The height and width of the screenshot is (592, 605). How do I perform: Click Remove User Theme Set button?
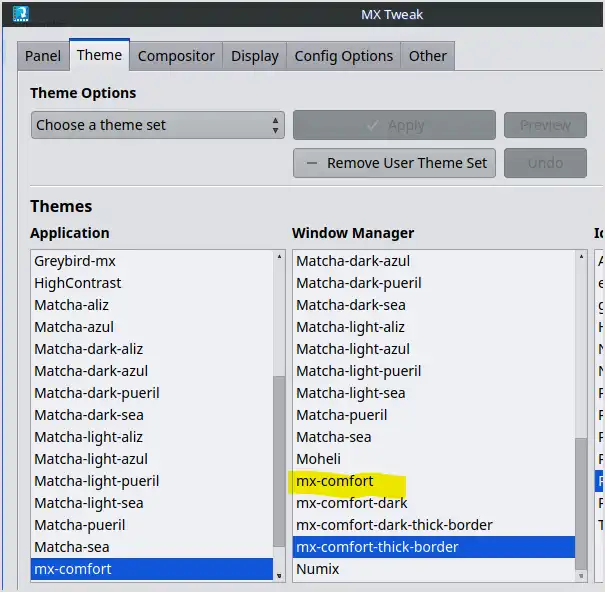click(x=394, y=163)
